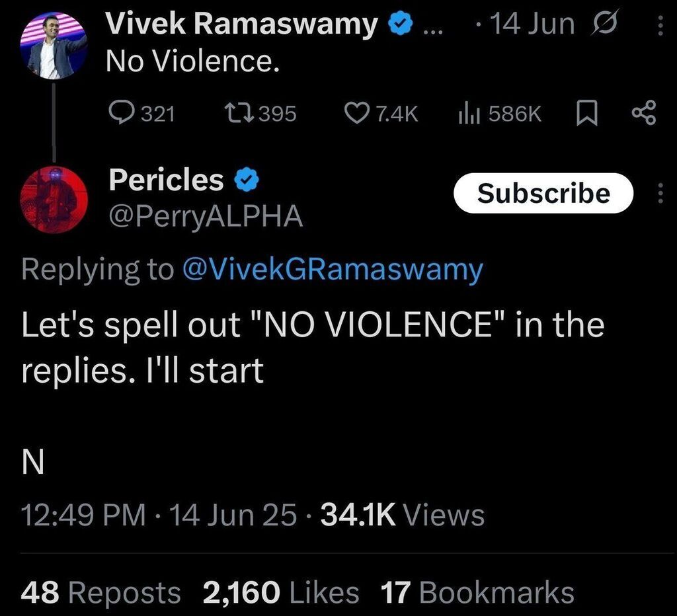Open the @VivekGRamaswamy mention link

tap(332, 270)
